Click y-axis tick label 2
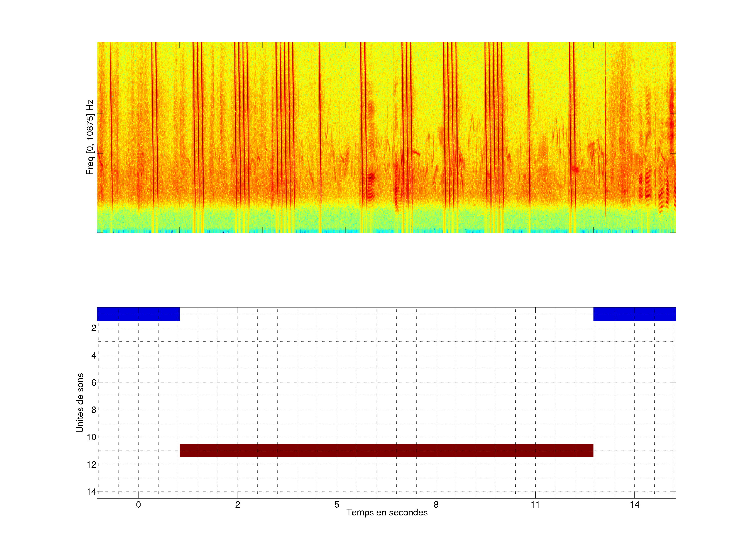The width and height of the screenshot is (747, 560). point(94,328)
